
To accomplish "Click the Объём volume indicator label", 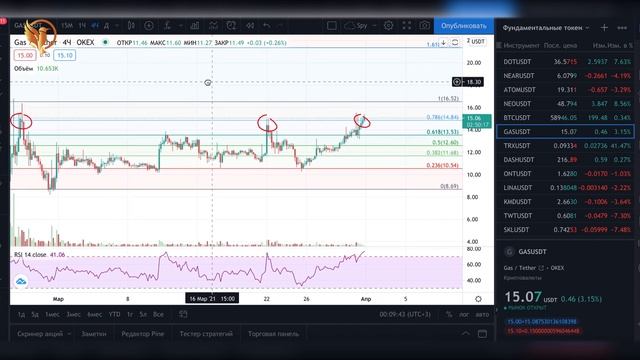I will (23, 69).
